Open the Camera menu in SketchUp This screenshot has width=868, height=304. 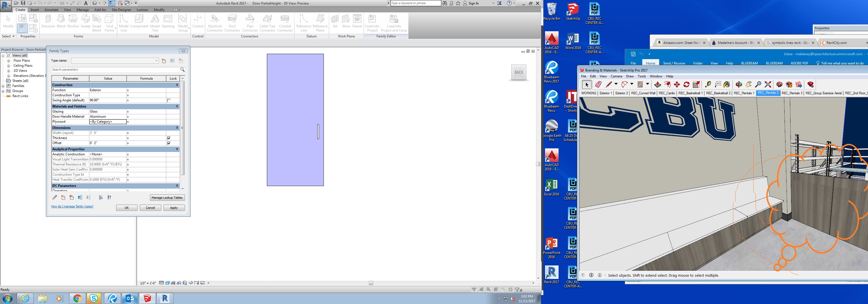[616, 76]
